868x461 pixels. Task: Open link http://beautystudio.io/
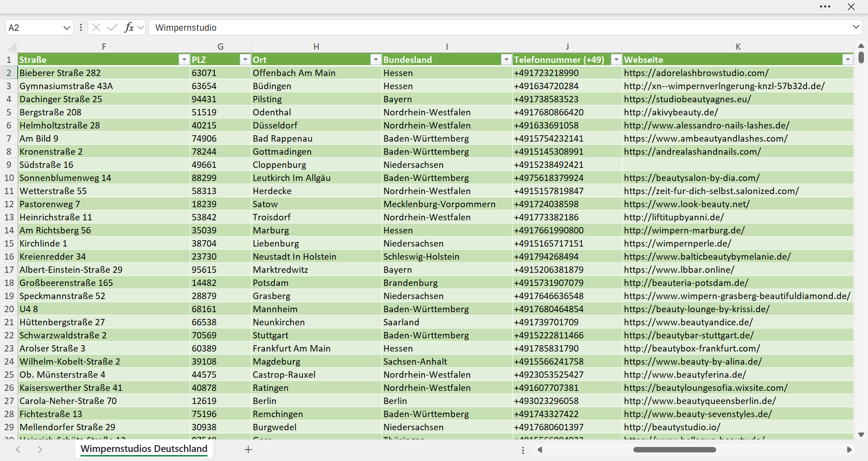[672, 427]
